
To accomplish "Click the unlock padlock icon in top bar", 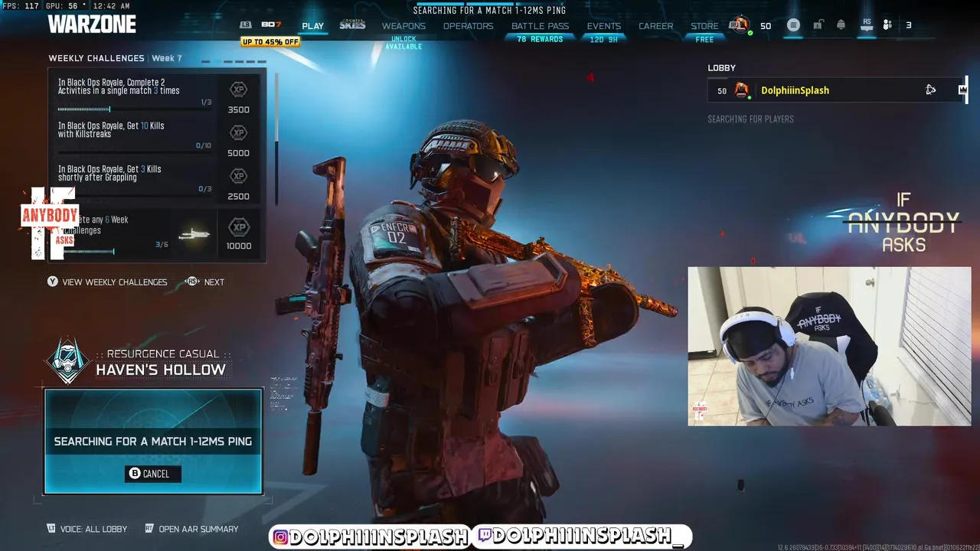I will click(818, 25).
